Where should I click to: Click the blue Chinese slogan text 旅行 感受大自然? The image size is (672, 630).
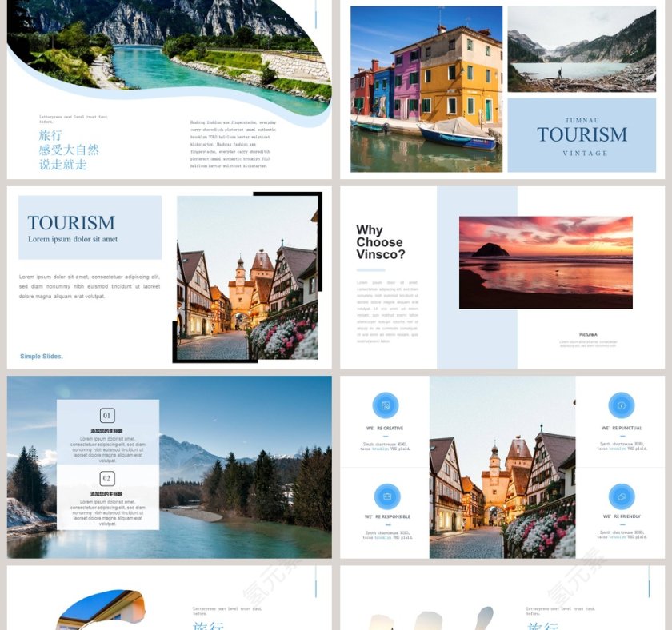69,150
